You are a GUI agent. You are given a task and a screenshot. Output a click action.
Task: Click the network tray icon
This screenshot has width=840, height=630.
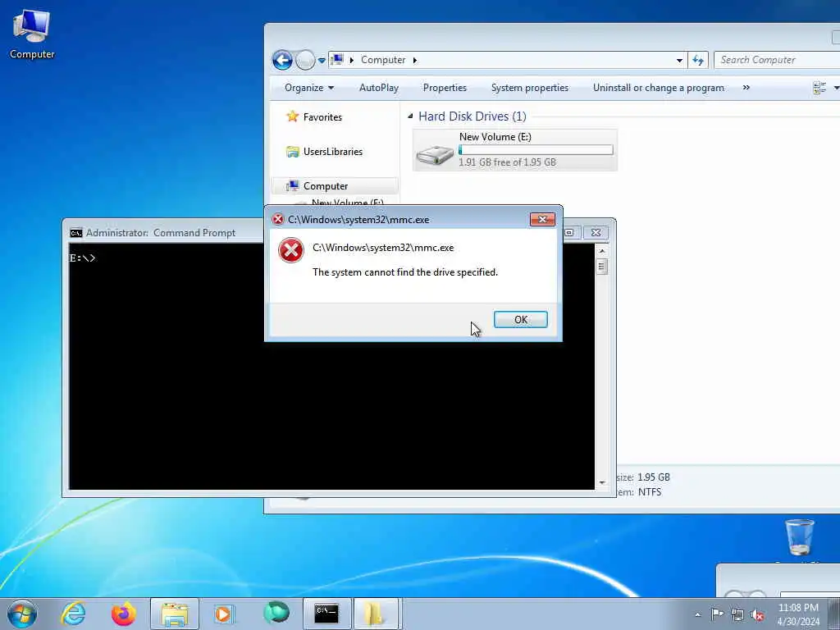(737, 614)
